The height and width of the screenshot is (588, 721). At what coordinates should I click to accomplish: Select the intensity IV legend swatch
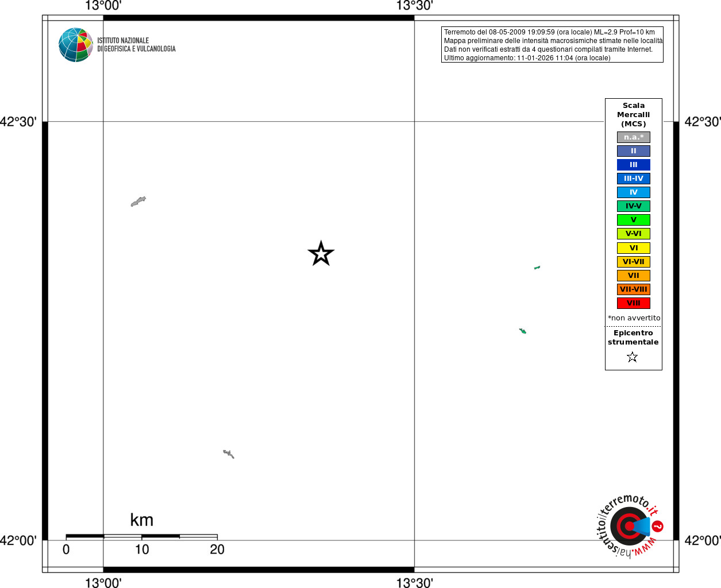[634, 192]
